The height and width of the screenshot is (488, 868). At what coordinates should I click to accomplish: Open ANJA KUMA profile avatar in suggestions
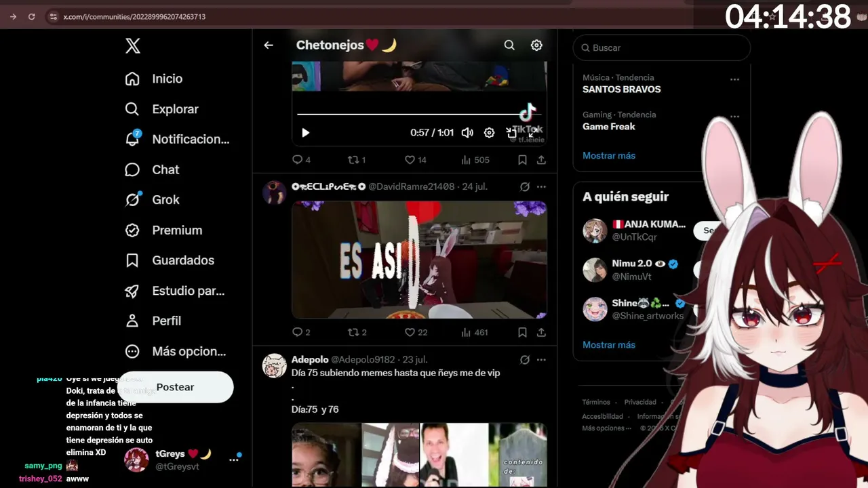595,230
